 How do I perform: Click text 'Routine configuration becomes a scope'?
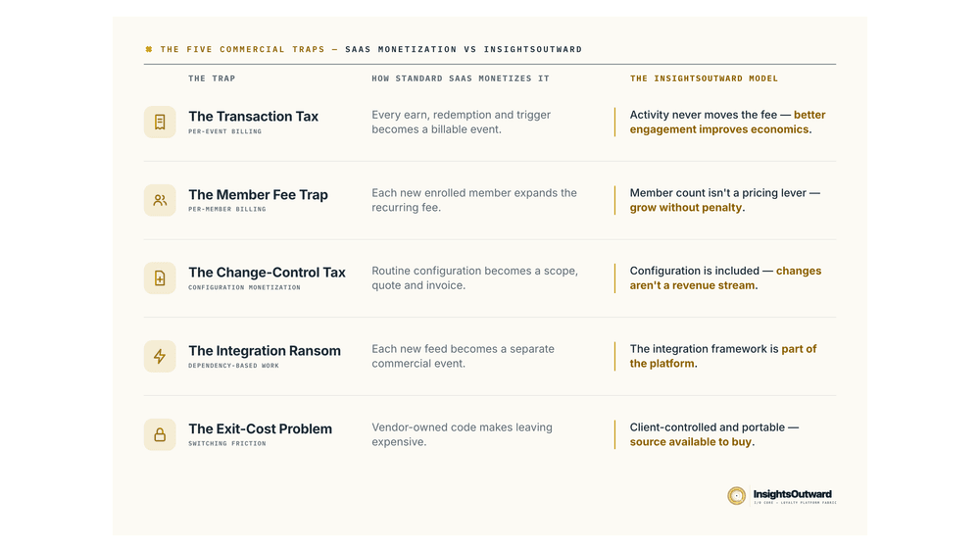(475, 272)
